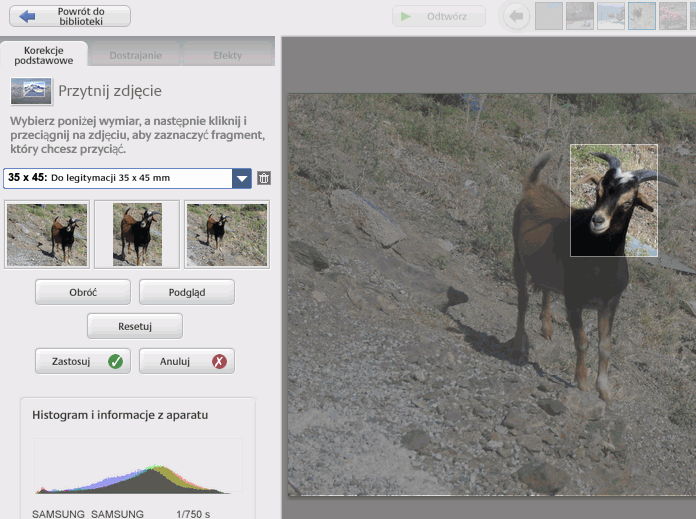Choose the middle portrait crop suggestion thumbnail
Screen dimensions: 696x519
(x=137, y=235)
